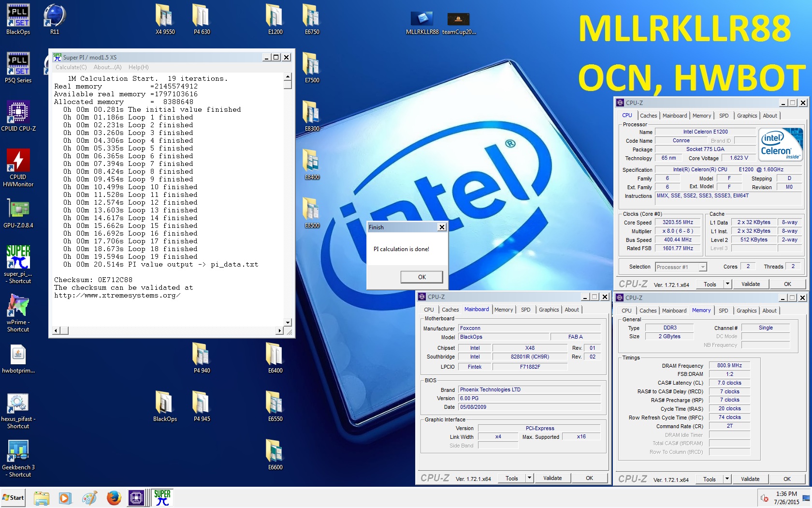Open the P4 940 folder
Viewport: 812px width, 508px height.
point(202,358)
